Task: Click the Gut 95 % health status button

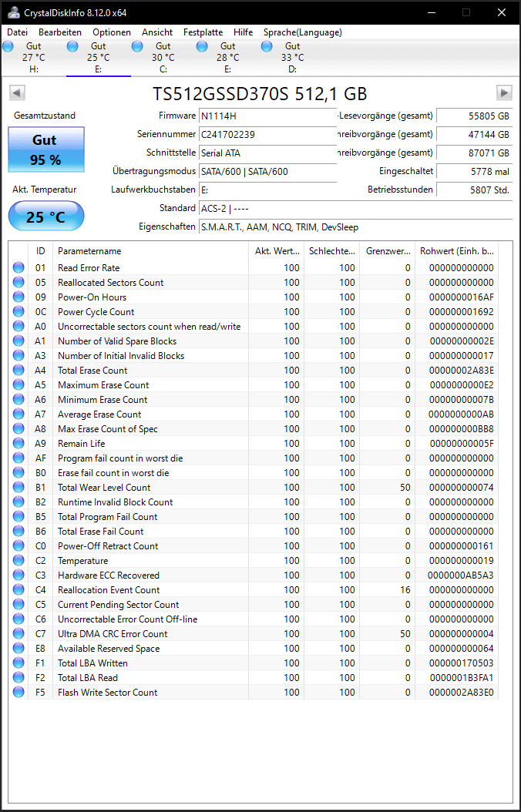Action: [x=46, y=149]
